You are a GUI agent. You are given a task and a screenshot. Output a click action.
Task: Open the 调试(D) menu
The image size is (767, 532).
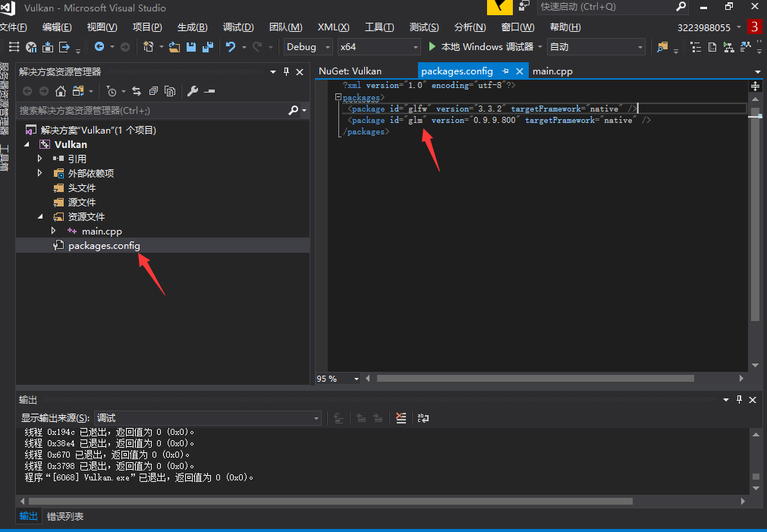click(x=238, y=27)
